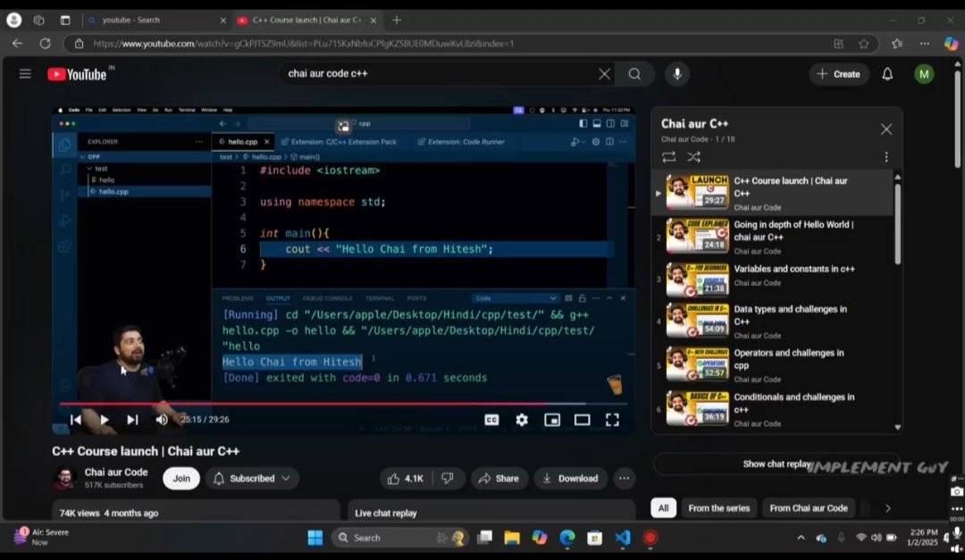Dislike the video
The height and width of the screenshot is (560, 965).
pos(448,478)
